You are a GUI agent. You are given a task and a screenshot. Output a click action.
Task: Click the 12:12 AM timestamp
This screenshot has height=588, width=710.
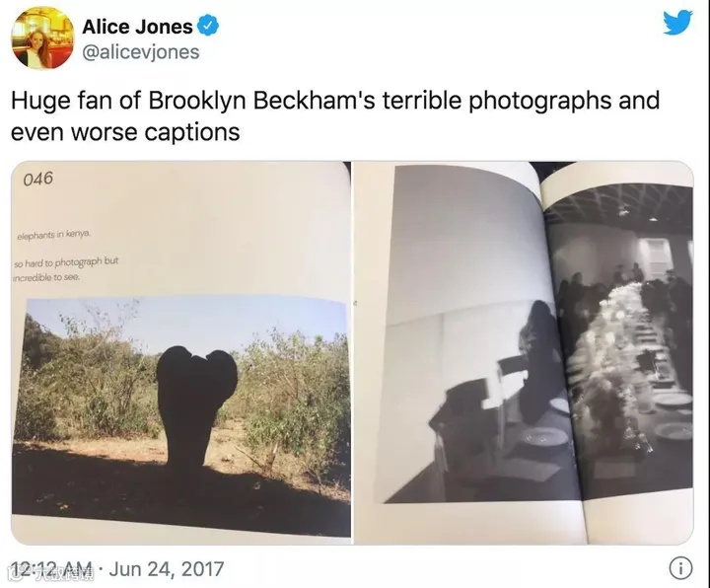53,569
